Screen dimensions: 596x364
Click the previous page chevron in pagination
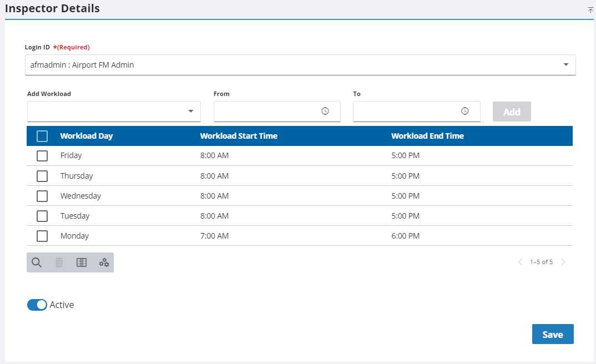click(520, 262)
